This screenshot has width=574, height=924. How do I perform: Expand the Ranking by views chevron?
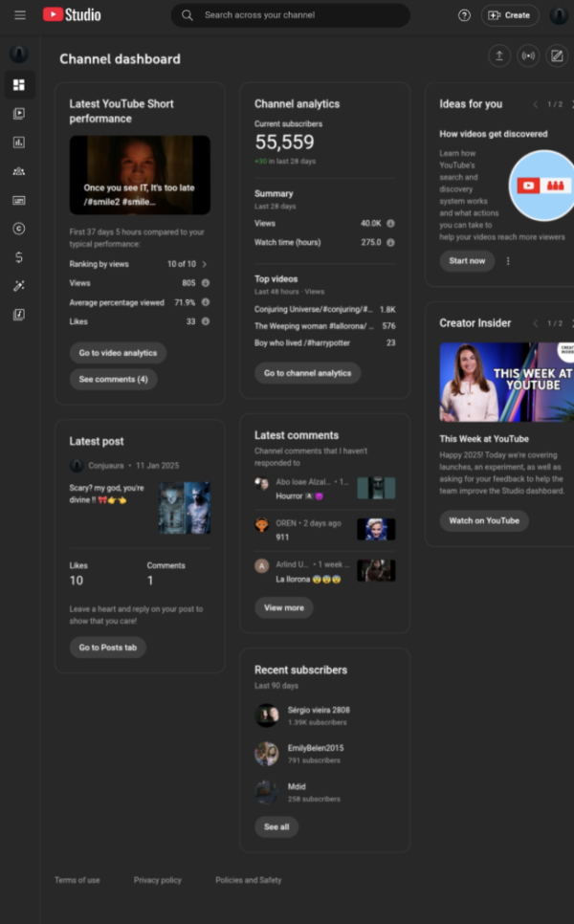click(205, 264)
